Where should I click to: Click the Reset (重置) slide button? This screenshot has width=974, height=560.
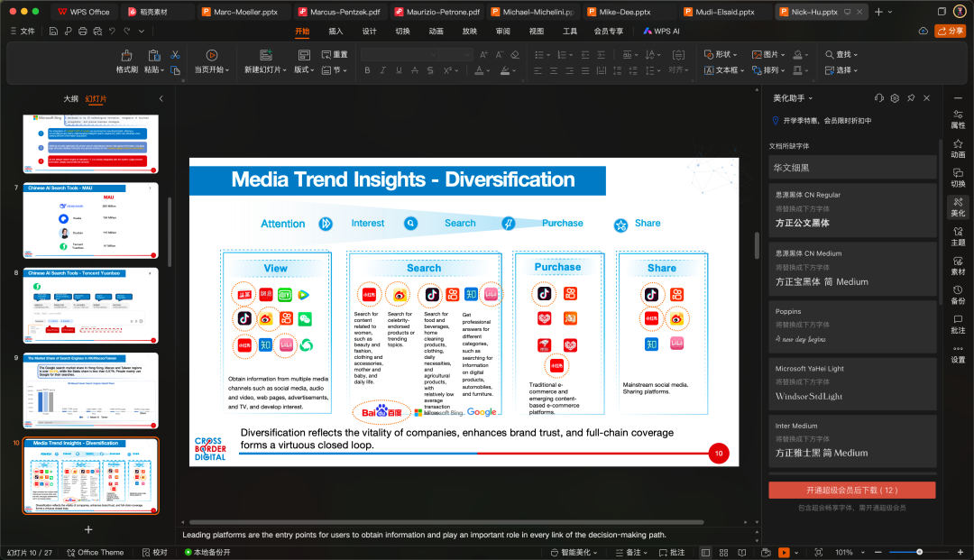pos(335,55)
